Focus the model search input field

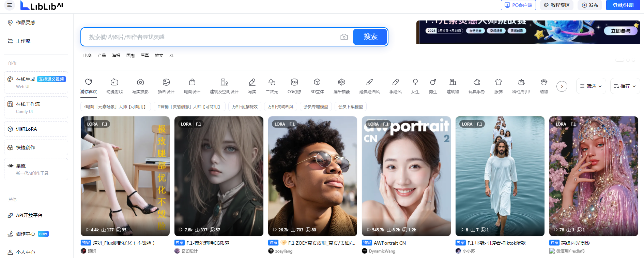pyautogui.click(x=211, y=37)
